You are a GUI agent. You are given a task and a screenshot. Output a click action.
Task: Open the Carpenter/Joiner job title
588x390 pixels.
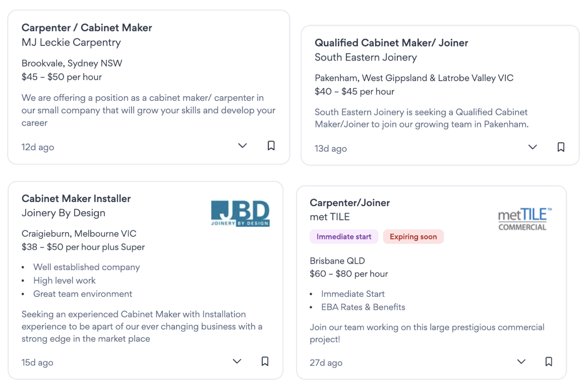(x=349, y=203)
